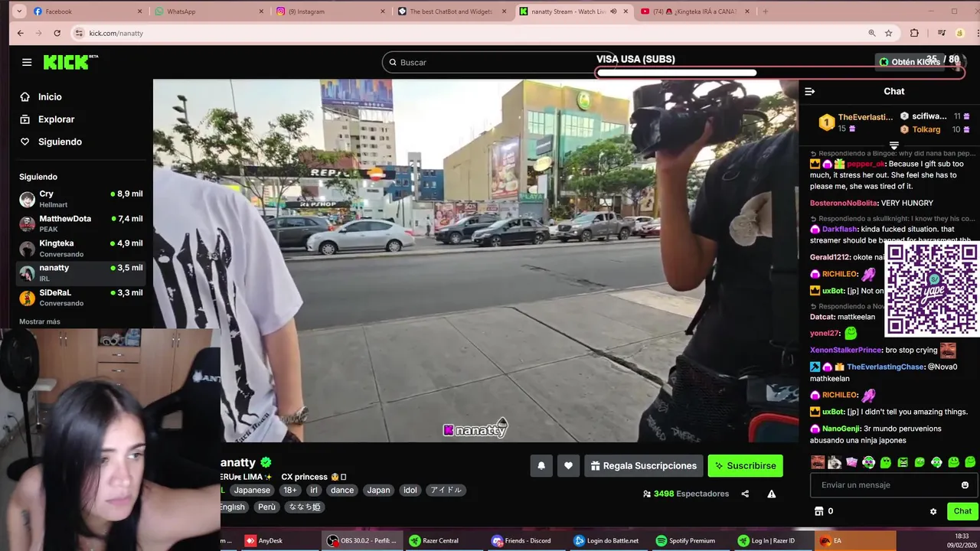Click the Obtén KICKs button
Viewport: 980px width, 551px height.
(x=909, y=62)
